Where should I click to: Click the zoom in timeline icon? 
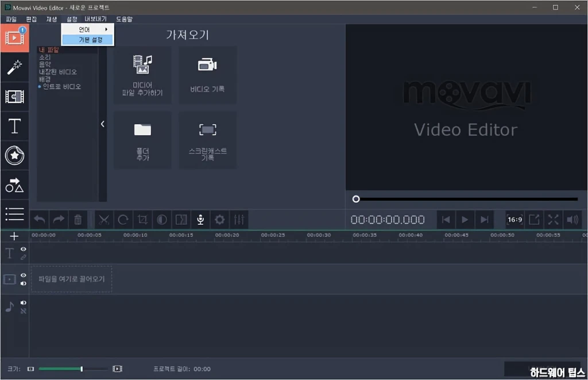pyautogui.click(x=117, y=369)
